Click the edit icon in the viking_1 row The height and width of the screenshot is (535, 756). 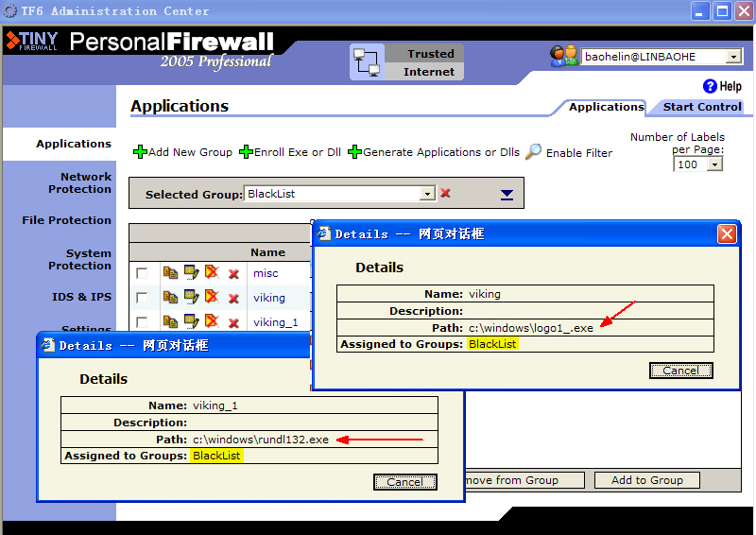tap(192, 321)
